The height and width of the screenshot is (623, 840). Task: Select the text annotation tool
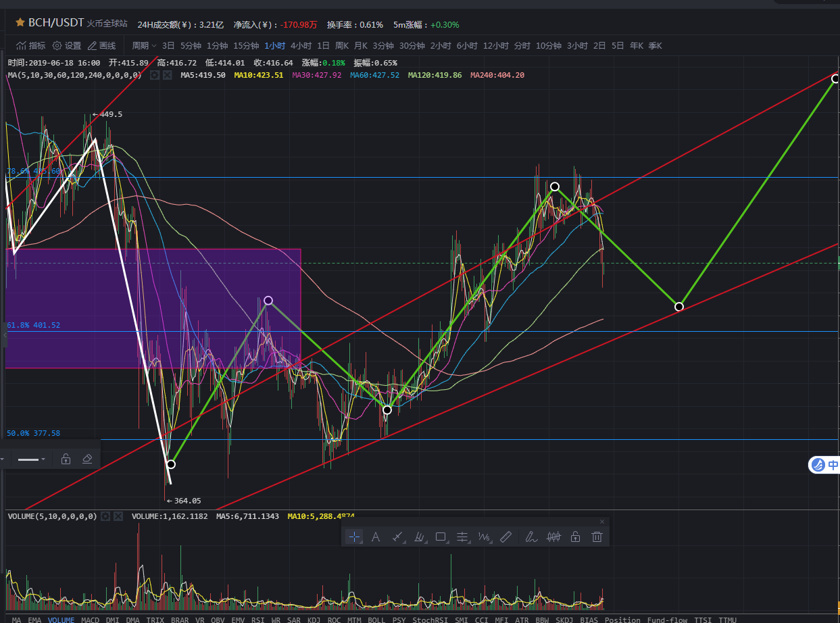pos(376,537)
